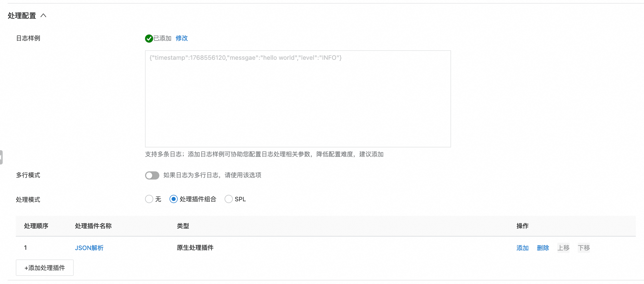Click the 上移 move-up button
This screenshot has width=644, height=284.
pos(563,248)
